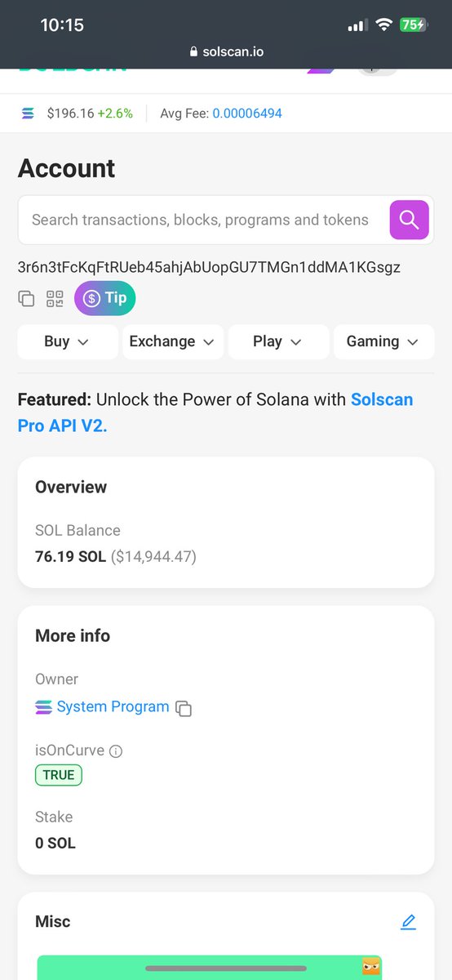
Task: Tap the green Misc banner image
Action: click(x=210, y=968)
